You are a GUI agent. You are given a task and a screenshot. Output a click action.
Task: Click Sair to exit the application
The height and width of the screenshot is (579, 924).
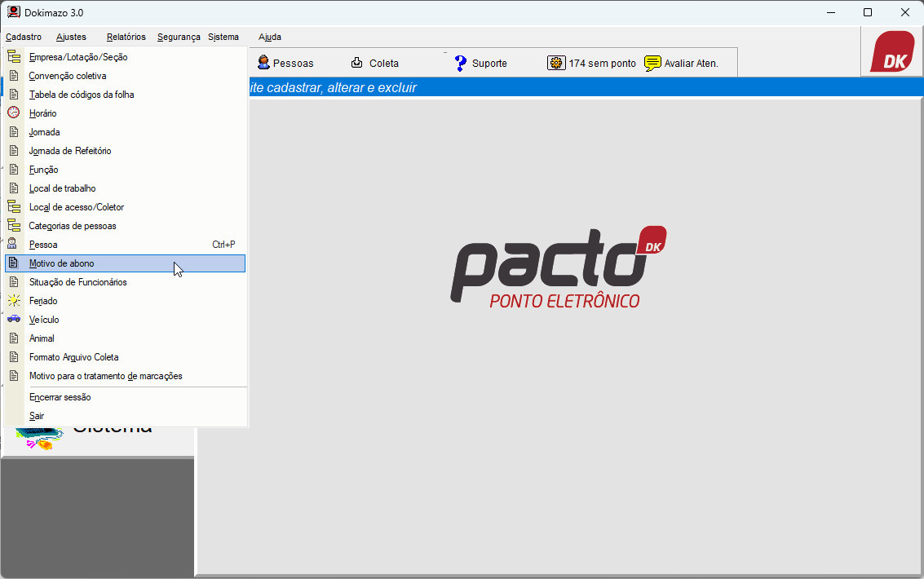[37, 416]
